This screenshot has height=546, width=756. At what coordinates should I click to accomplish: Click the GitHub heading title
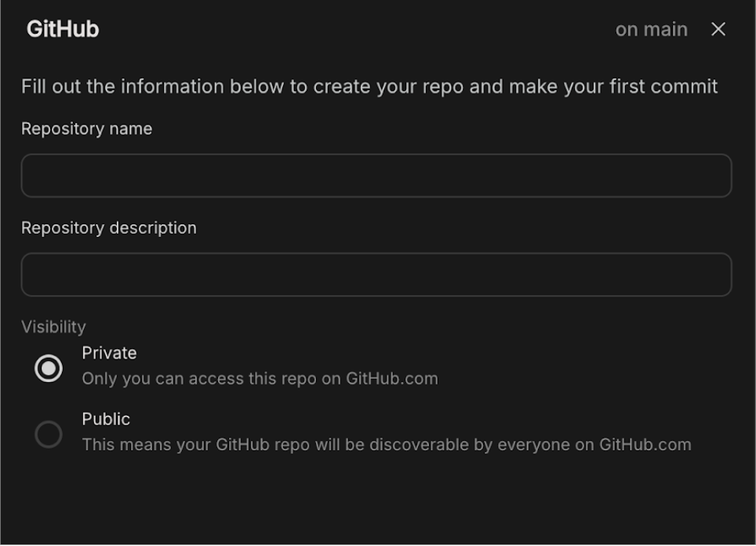pos(63,30)
